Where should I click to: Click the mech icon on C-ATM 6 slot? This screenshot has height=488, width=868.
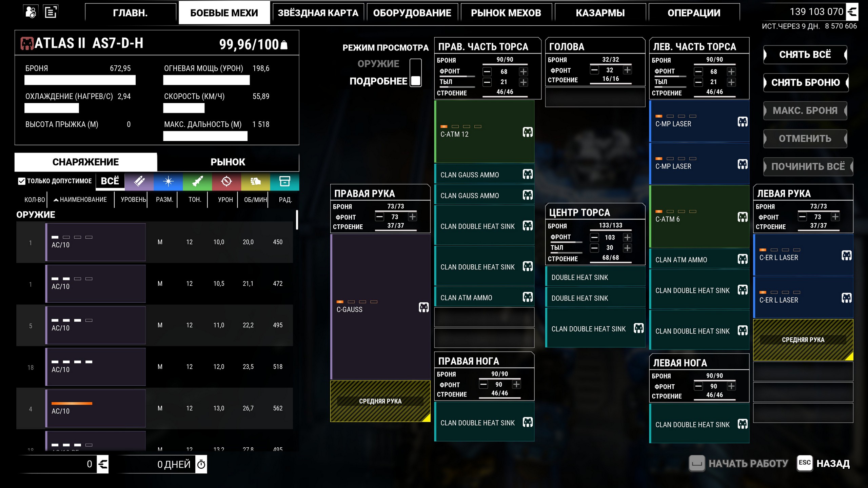click(x=743, y=217)
